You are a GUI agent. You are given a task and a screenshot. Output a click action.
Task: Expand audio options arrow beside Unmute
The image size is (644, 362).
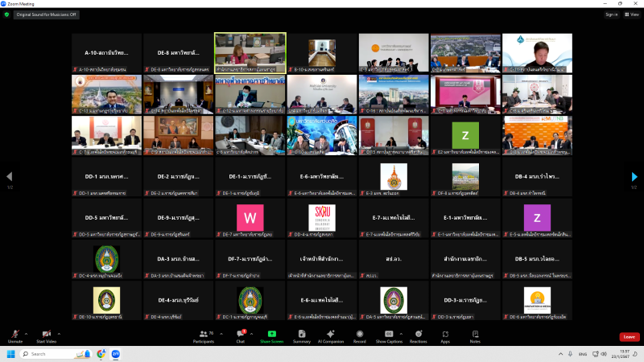point(27,333)
